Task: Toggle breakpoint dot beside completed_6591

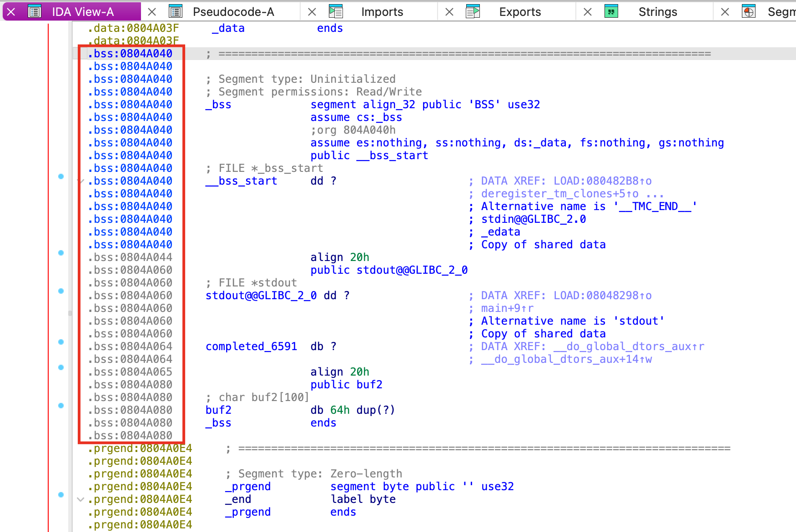Action: [x=61, y=342]
